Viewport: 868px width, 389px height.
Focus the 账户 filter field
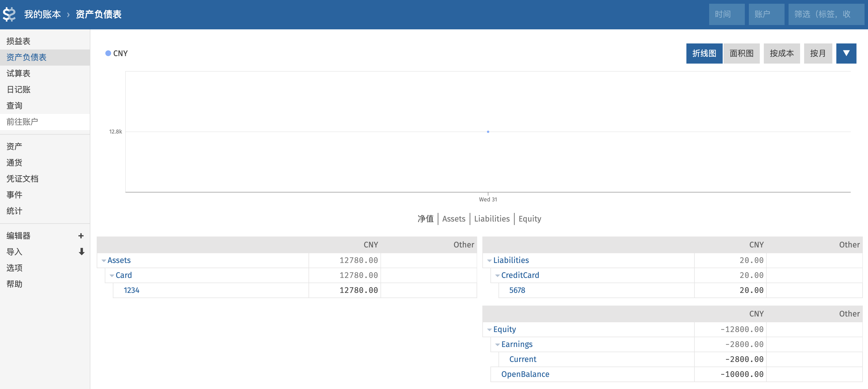767,14
